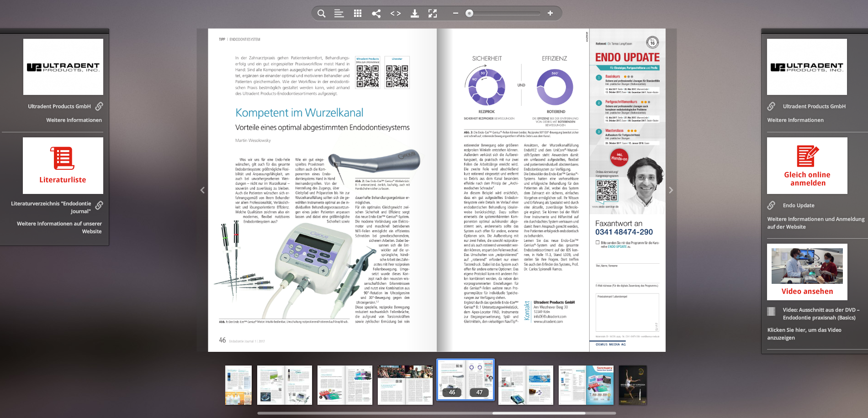Viewport: 868px width, 418px height.
Task: Click Literaturverzeichnis "Endodontie Journal" title
Action: click(51, 207)
